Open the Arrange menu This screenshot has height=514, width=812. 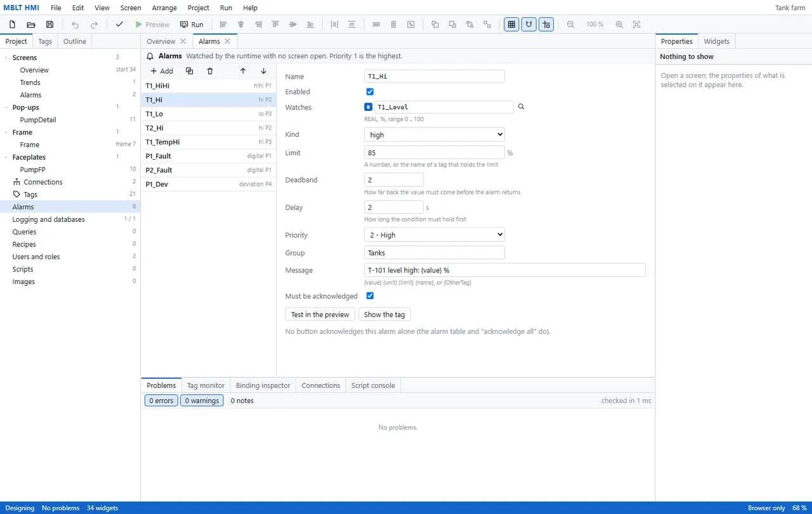coord(164,8)
